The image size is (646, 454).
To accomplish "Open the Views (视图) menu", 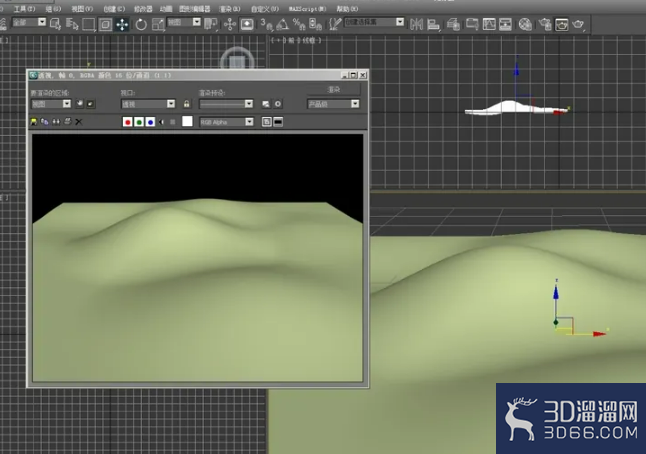I will [82, 9].
